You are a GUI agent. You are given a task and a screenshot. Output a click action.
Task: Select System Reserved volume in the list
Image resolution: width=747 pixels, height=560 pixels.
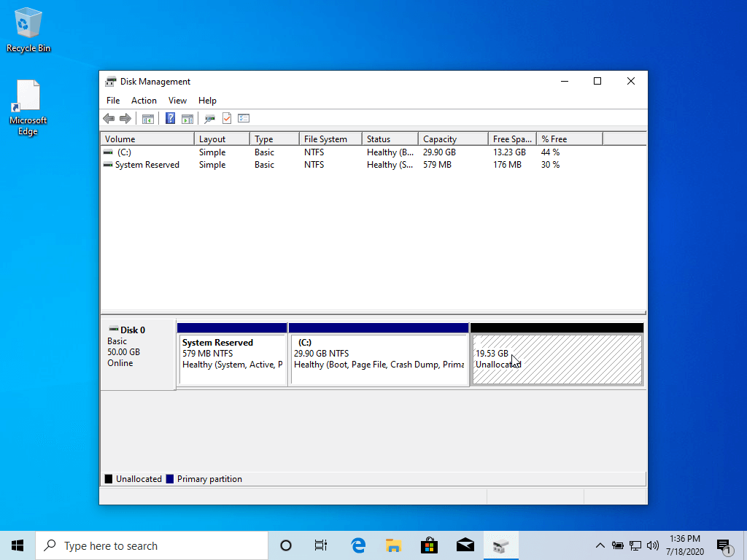(x=147, y=165)
